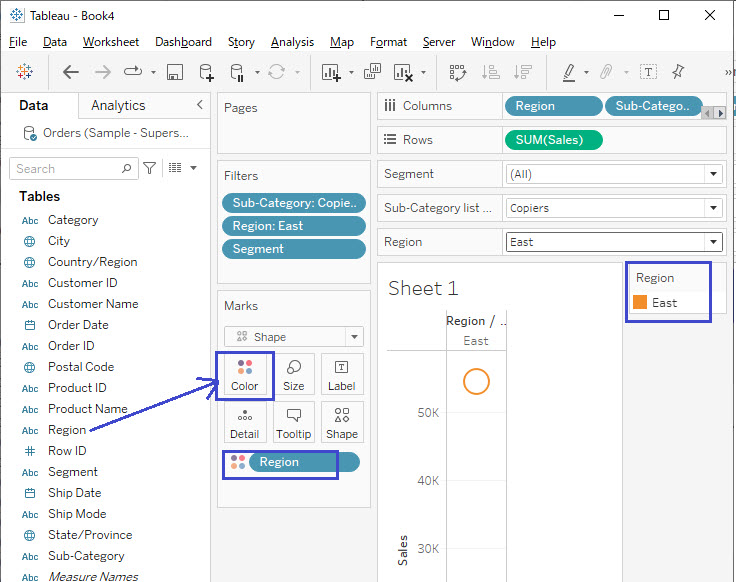Expand the Shape mark type dropdown
Viewport: 736px width, 582px height.
click(x=353, y=337)
